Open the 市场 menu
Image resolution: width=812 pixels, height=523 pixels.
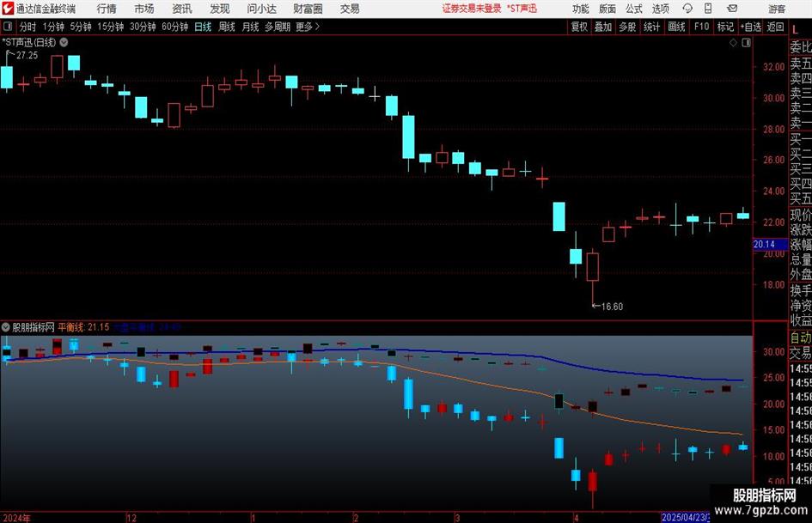tap(144, 9)
